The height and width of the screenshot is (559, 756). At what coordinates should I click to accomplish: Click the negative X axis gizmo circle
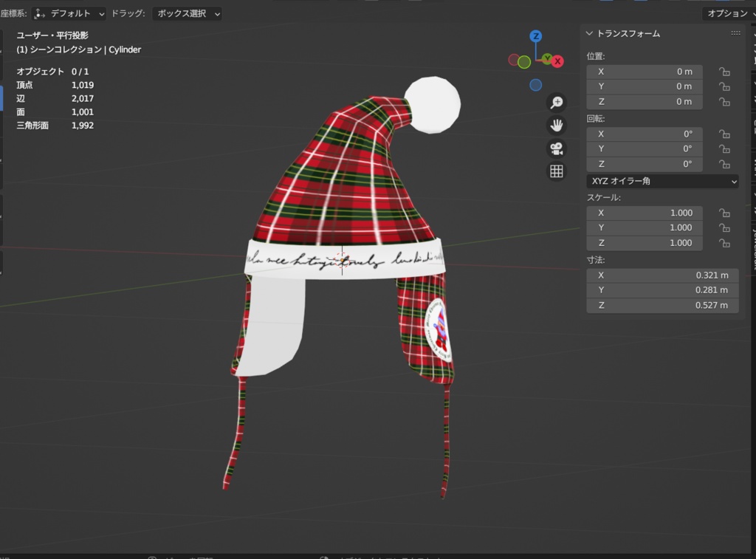point(514,61)
